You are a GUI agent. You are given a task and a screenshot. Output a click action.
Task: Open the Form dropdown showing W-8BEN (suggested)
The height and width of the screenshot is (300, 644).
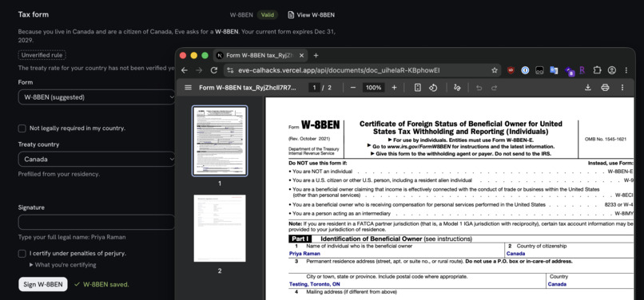[x=97, y=97]
